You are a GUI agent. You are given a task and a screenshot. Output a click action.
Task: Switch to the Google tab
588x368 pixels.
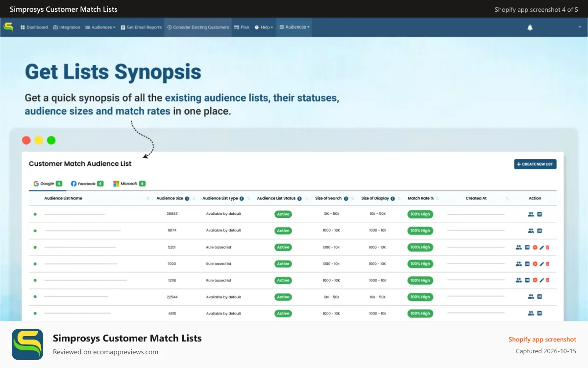(48, 184)
